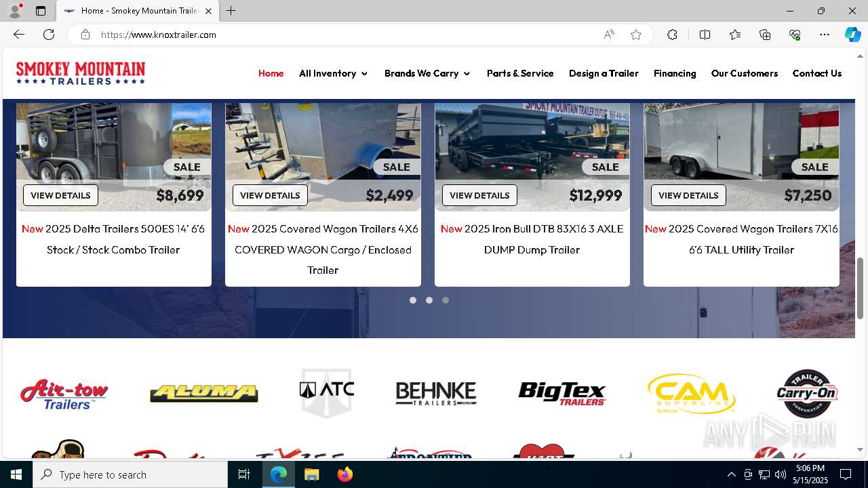868x488 pixels.
Task: View details of $2,499 Covered Wagon trailer
Action: (270, 195)
